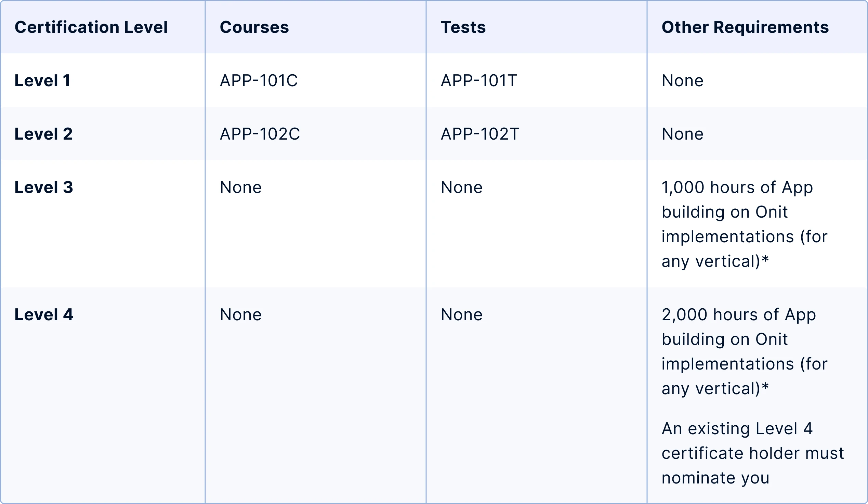Screen dimensions: 868x504
Task: Select the Level 4 row label
Action: tap(44, 314)
